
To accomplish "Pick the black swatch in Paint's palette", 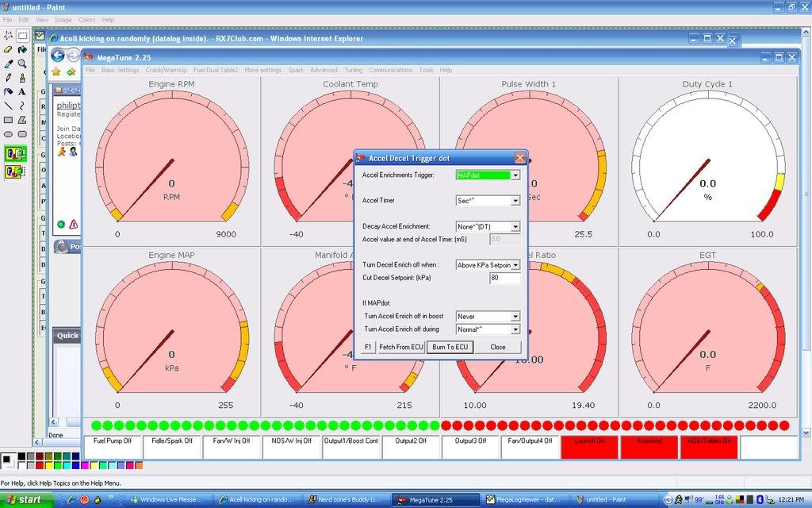I will coord(21,456).
